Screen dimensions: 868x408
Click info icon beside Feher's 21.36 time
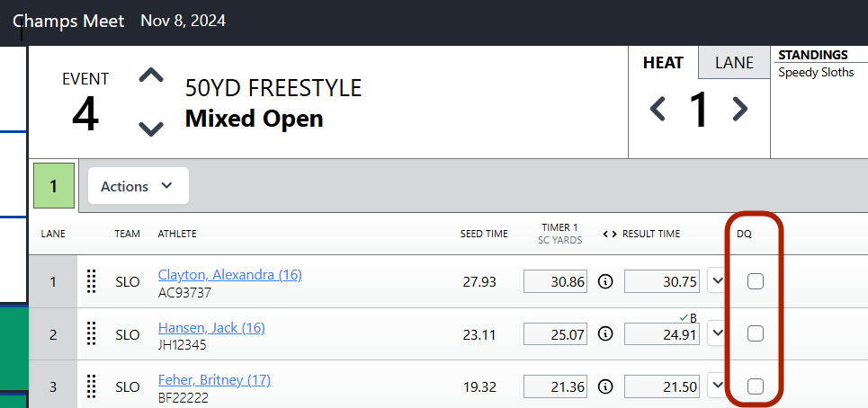(x=605, y=386)
